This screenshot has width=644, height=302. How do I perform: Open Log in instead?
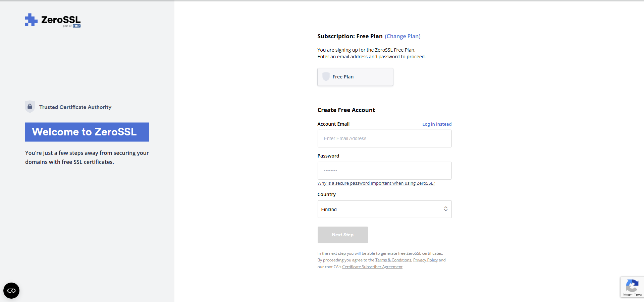click(x=437, y=124)
